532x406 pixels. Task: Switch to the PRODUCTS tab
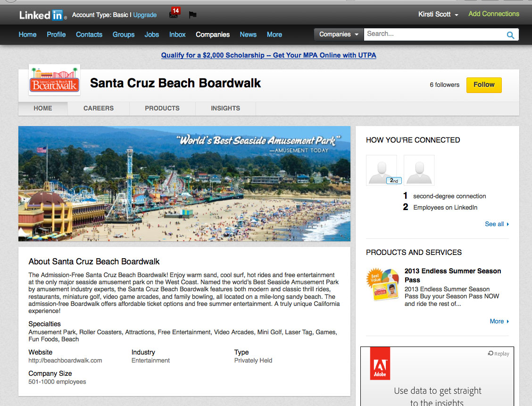(x=162, y=109)
